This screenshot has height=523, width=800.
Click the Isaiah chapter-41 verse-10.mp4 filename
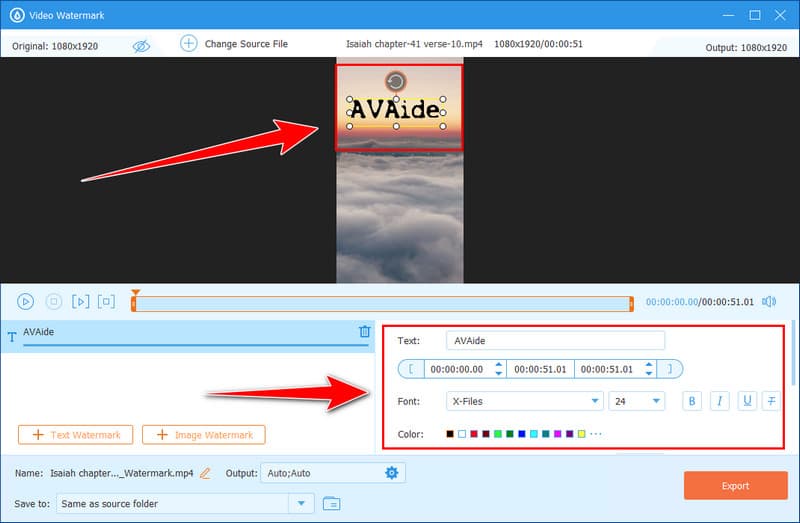(414, 44)
